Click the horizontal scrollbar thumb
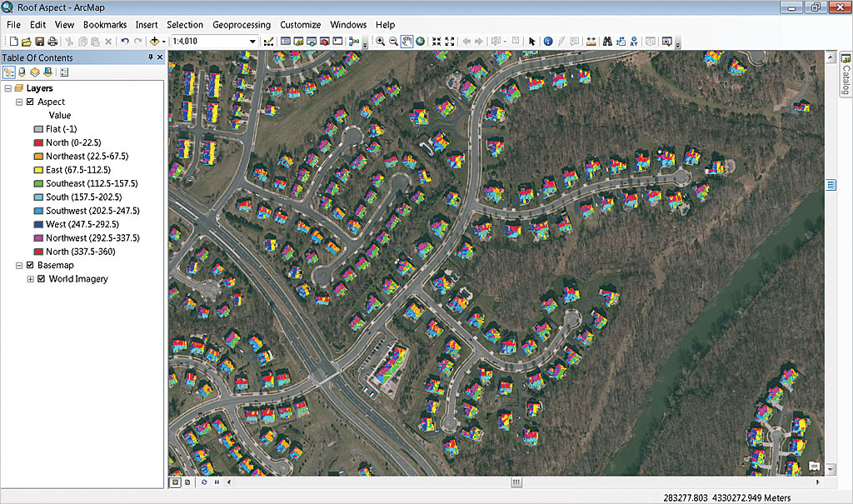 point(516,482)
